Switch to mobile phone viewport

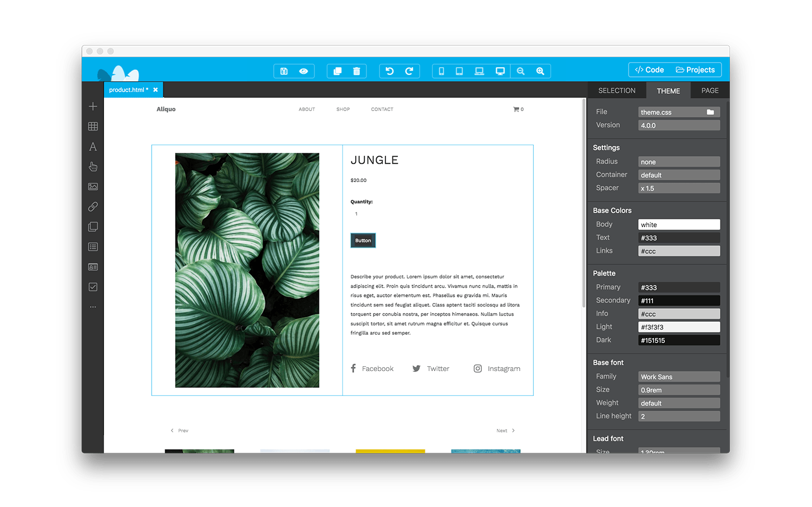441,71
